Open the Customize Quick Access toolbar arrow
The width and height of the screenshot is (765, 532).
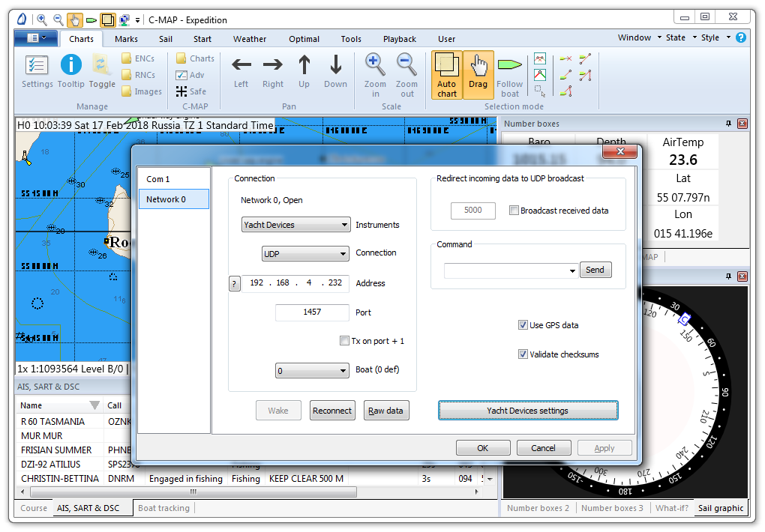(137, 20)
